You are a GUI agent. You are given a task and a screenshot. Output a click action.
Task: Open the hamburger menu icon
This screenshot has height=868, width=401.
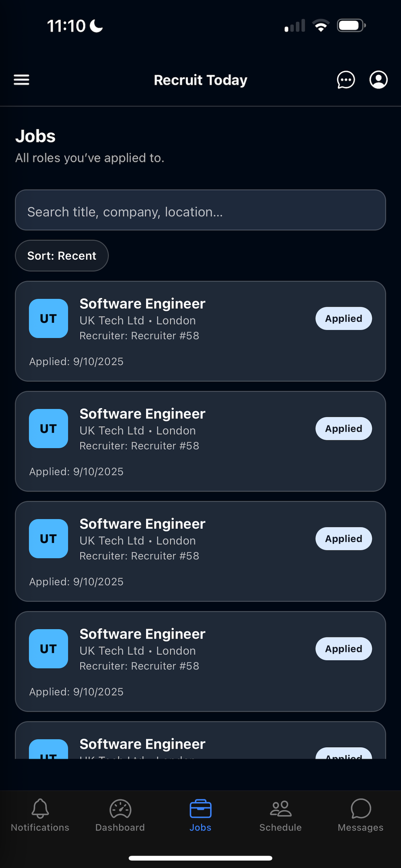point(21,80)
